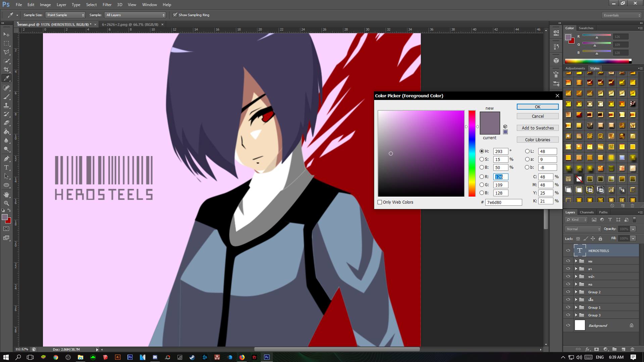Switch to the Adjustments tab
644x362 pixels.
point(575,68)
